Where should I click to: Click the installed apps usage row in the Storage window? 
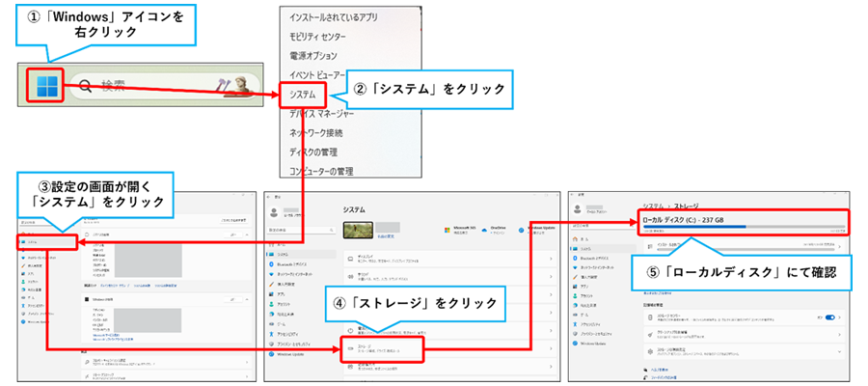coord(744,246)
